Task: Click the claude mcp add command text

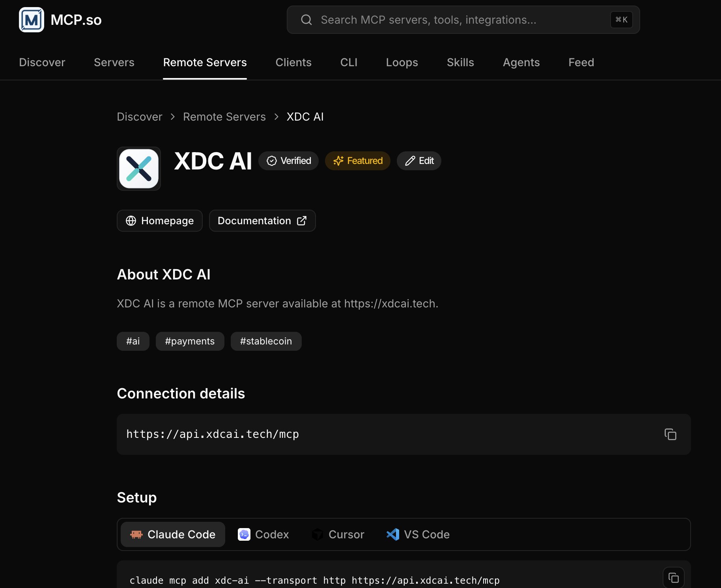Action: click(315, 581)
